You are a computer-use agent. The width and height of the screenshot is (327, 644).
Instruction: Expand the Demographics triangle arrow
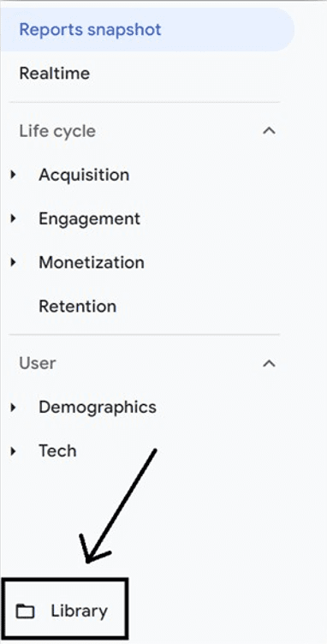14,408
